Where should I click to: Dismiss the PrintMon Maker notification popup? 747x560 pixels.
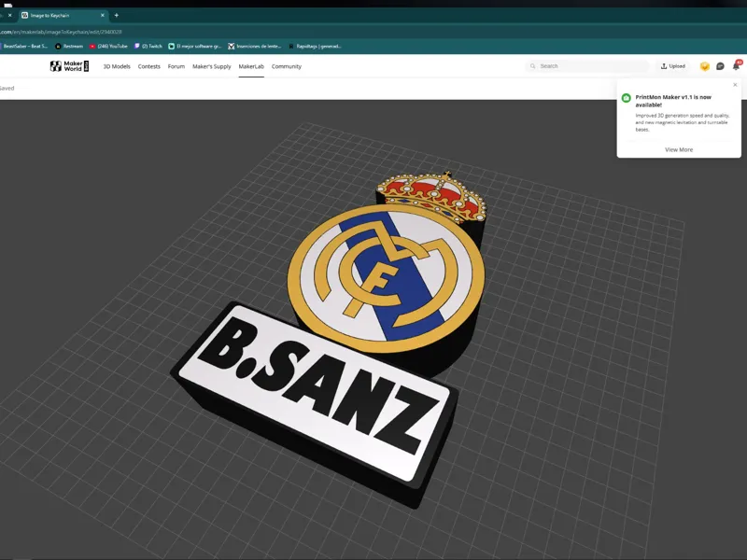click(x=735, y=85)
